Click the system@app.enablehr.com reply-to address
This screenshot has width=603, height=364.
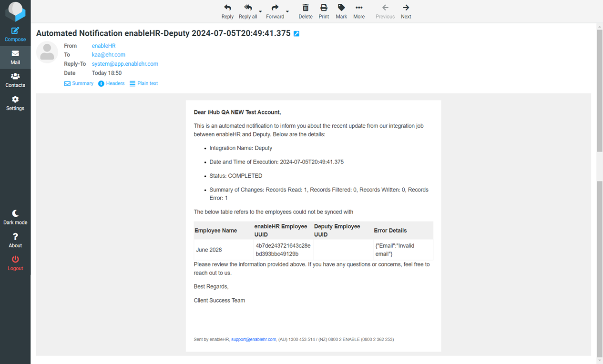125,64
